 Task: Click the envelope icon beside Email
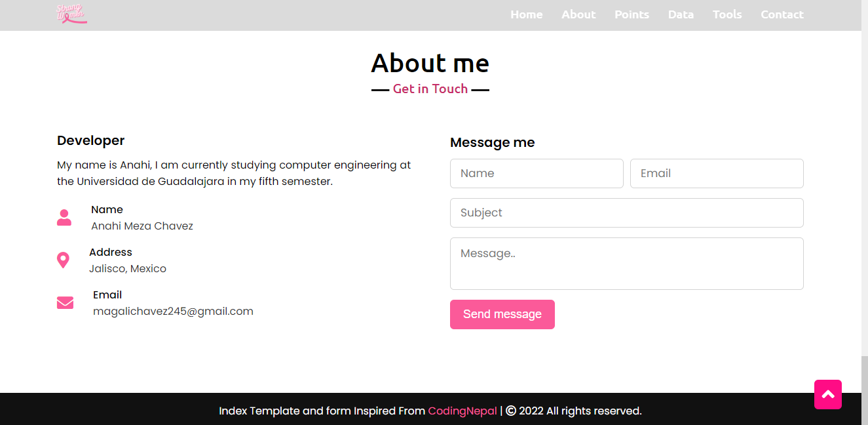click(x=65, y=302)
